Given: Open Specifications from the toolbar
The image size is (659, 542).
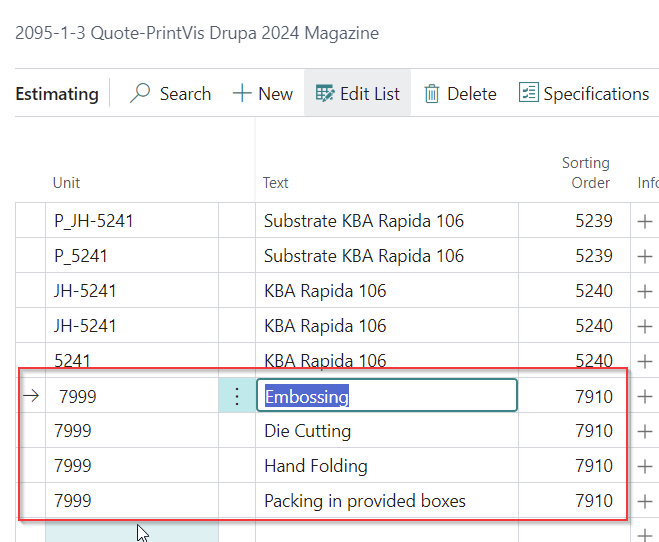Looking at the screenshot, I should point(584,93).
